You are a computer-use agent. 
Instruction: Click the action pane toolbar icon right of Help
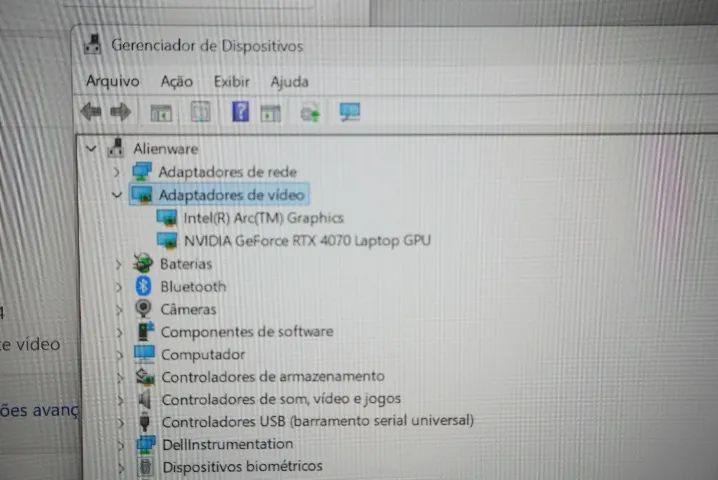coord(270,113)
